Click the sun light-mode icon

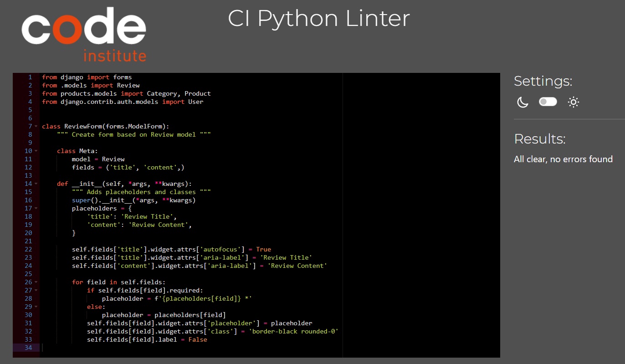(x=574, y=102)
